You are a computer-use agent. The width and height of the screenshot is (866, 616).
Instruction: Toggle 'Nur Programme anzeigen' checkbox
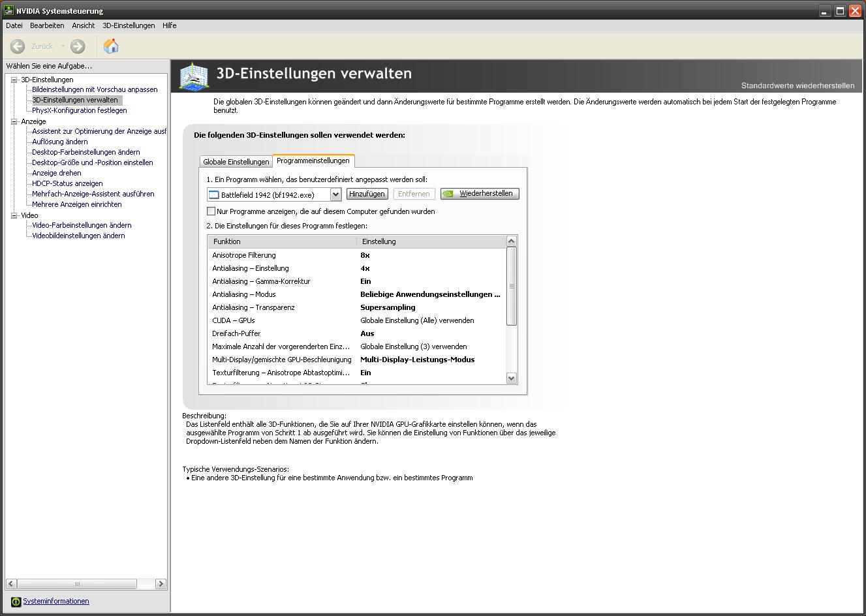click(x=211, y=211)
